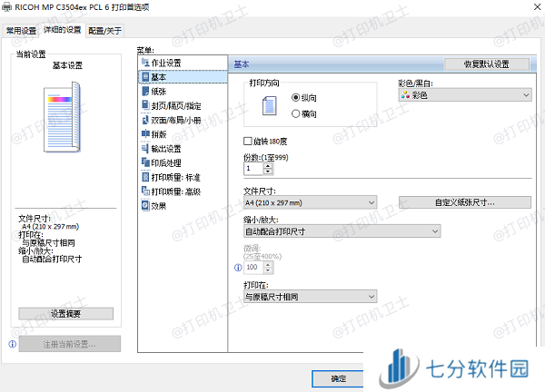The width and height of the screenshot is (545, 392).
Task: Click the 份数 copies input field
Action: [x=253, y=169]
